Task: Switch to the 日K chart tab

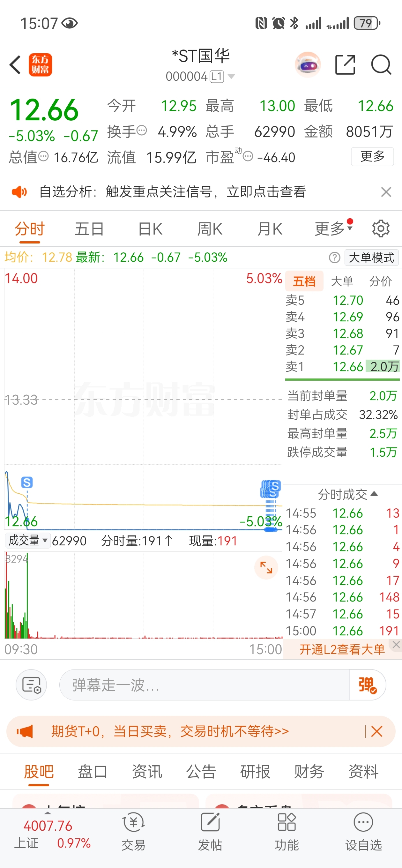Action: click(x=150, y=229)
